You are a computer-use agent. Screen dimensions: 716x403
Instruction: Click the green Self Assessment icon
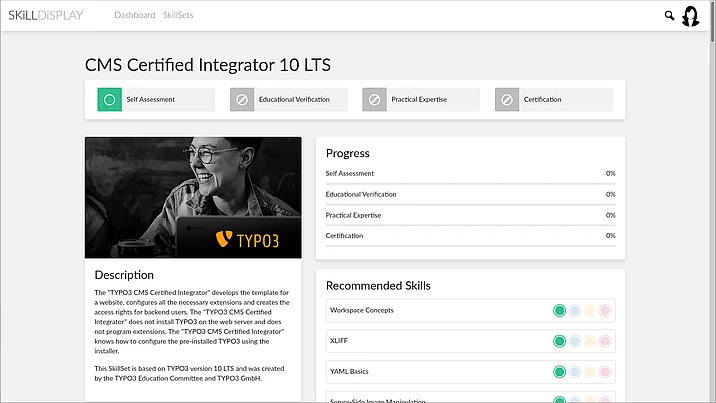[109, 100]
